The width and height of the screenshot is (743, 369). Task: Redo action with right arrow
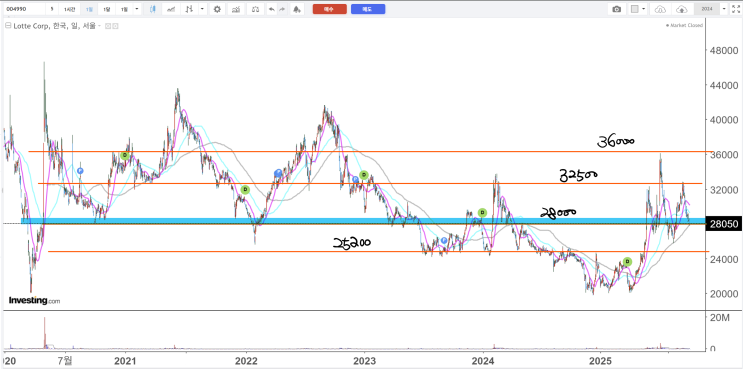281,9
